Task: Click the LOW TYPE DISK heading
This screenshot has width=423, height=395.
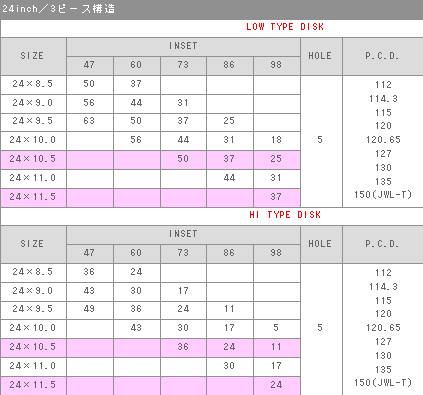Action: (285, 27)
